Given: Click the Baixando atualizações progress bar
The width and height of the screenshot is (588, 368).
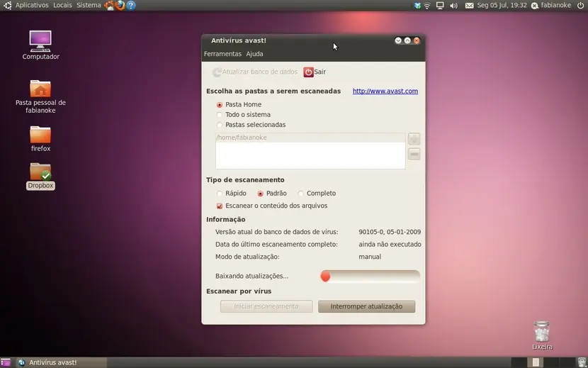Looking at the screenshot, I should (x=370, y=277).
